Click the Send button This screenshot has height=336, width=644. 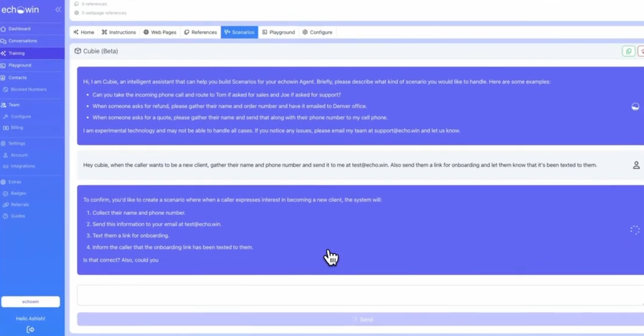coord(360,319)
